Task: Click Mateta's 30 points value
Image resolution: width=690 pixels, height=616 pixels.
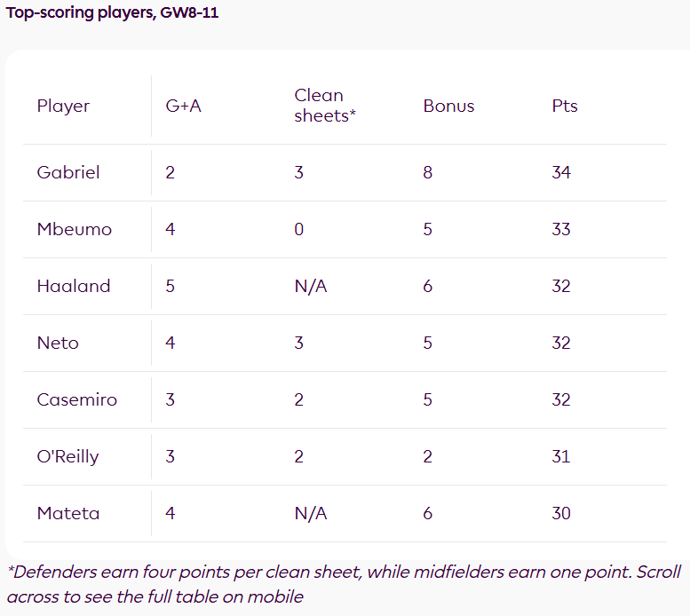Action: [561, 513]
